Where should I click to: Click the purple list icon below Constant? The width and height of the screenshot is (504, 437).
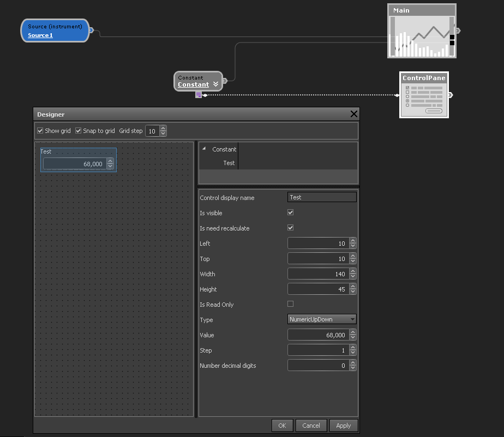[x=199, y=95]
